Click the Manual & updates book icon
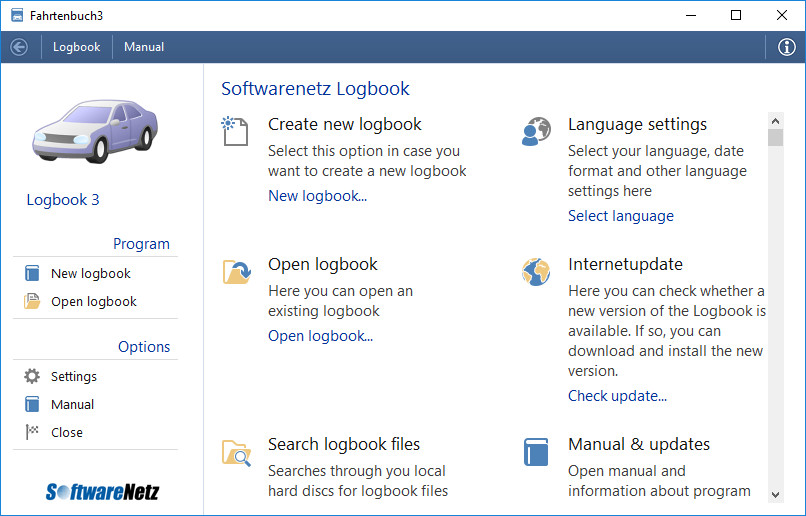 pyautogui.click(x=536, y=452)
